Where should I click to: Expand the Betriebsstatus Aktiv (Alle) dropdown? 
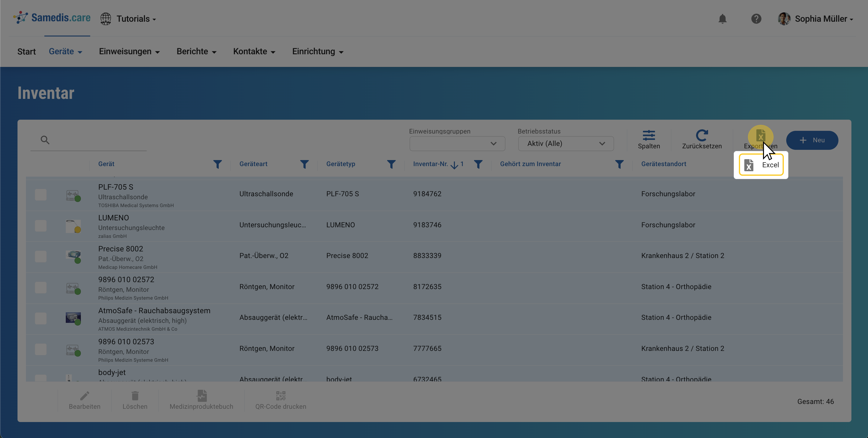click(565, 144)
